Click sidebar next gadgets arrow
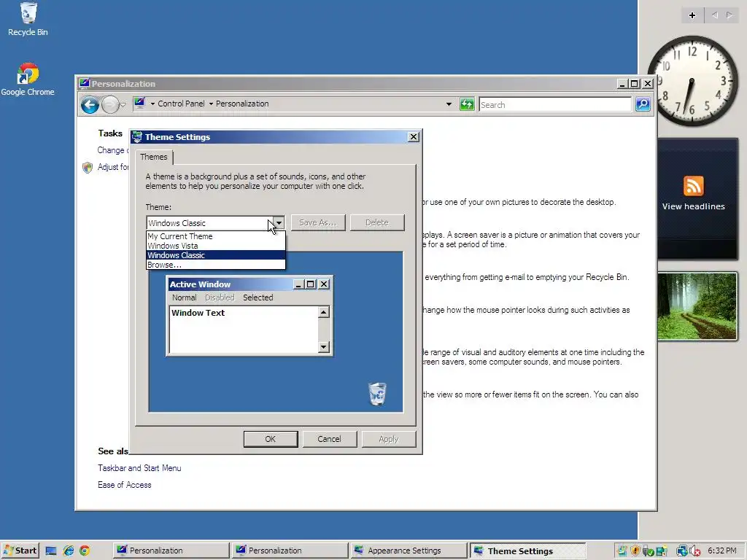Image resolution: width=747 pixels, height=560 pixels. pos(729,15)
